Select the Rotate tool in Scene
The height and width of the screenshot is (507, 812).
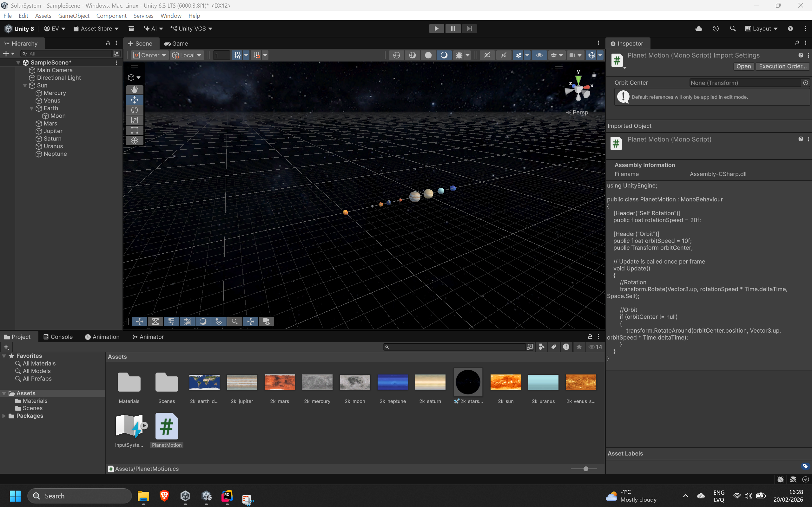[135, 110]
